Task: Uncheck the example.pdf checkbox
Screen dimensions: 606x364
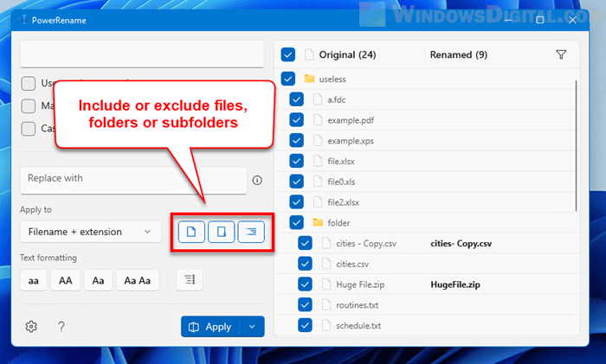Action: [x=296, y=120]
